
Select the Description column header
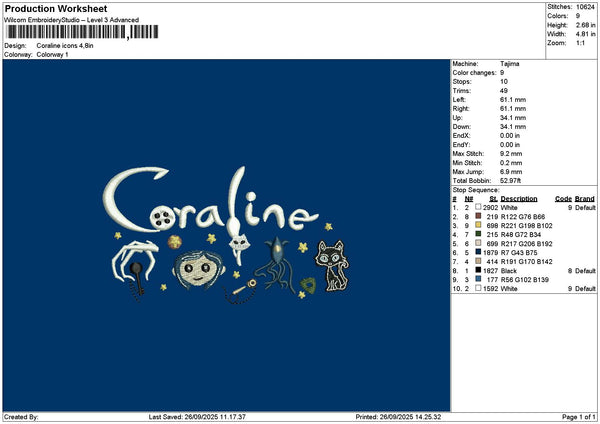coord(518,199)
